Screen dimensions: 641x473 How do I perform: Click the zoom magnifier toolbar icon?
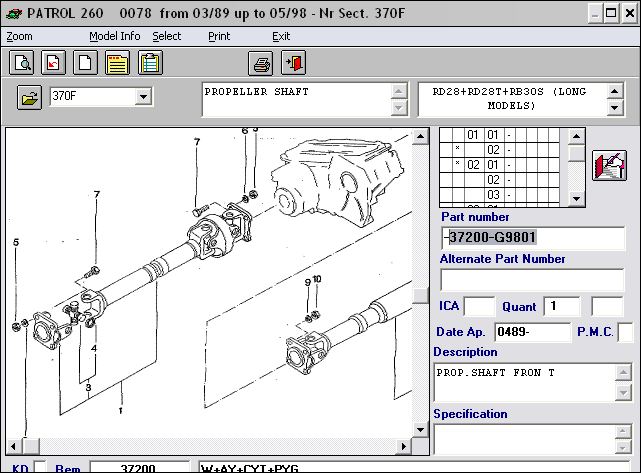(x=21, y=63)
